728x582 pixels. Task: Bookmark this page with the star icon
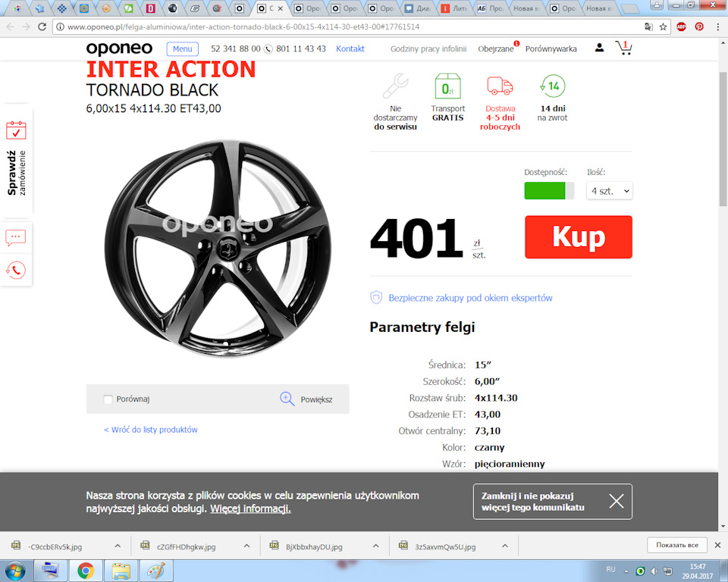(663, 27)
